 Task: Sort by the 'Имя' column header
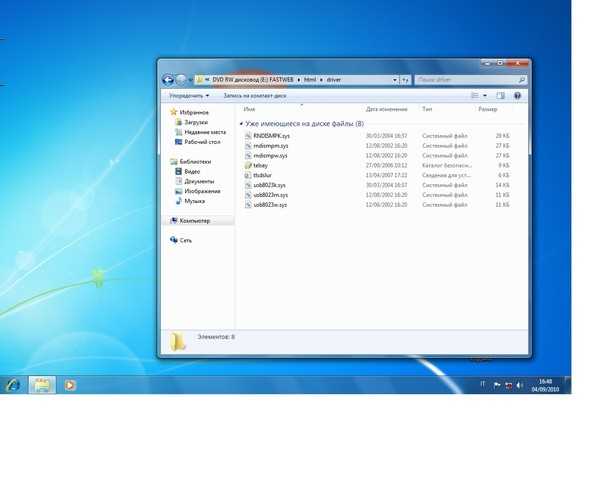click(249, 109)
